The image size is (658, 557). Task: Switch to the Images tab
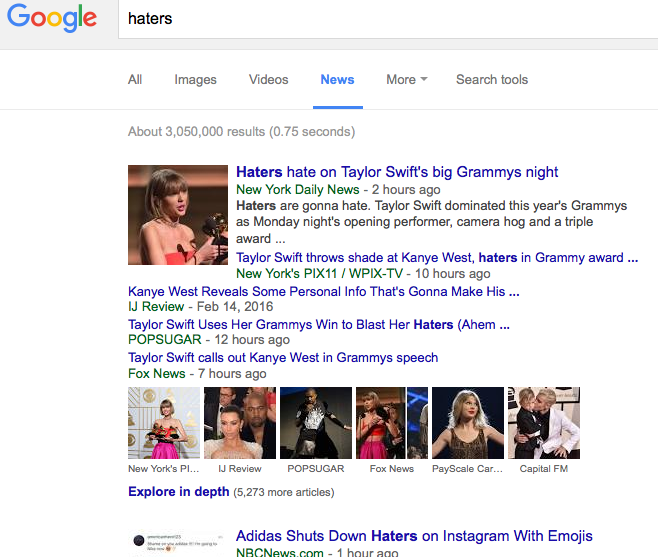(x=195, y=80)
